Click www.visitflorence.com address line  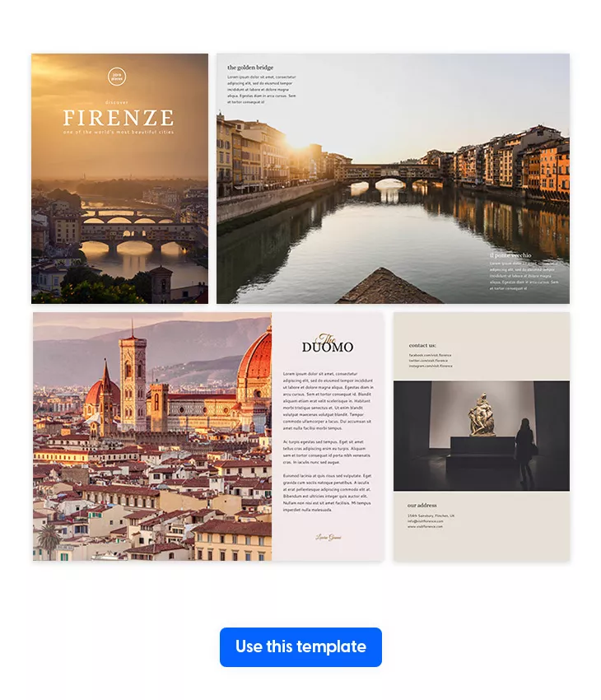coord(425,527)
